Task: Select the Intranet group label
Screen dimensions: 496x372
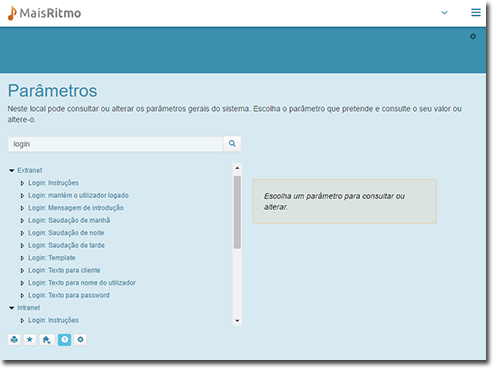Action: pos(29,308)
